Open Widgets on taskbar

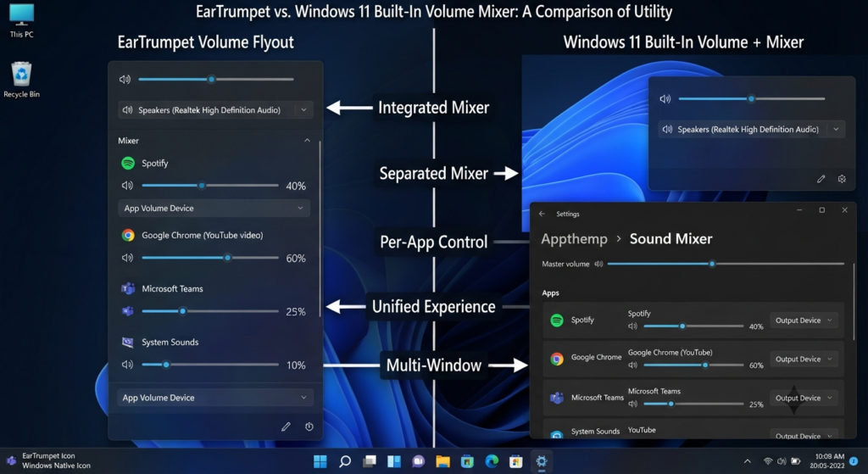point(393,461)
